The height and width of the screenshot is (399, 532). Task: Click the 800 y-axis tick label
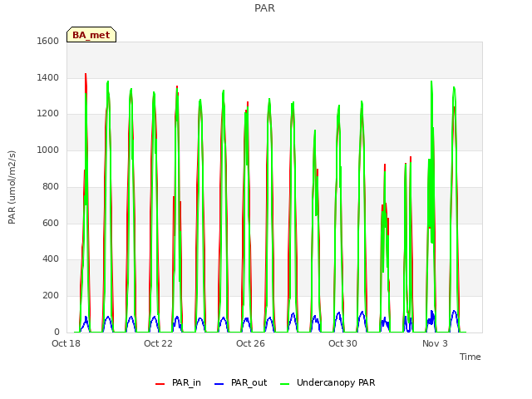(51, 186)
